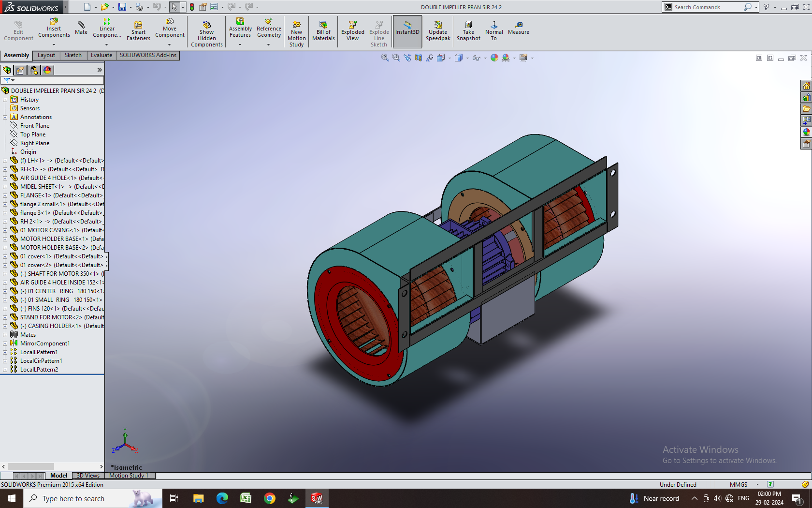Open the Section View tool
Image resolution: width=812 pixels, height=508 pixels.
pos(419,58)
